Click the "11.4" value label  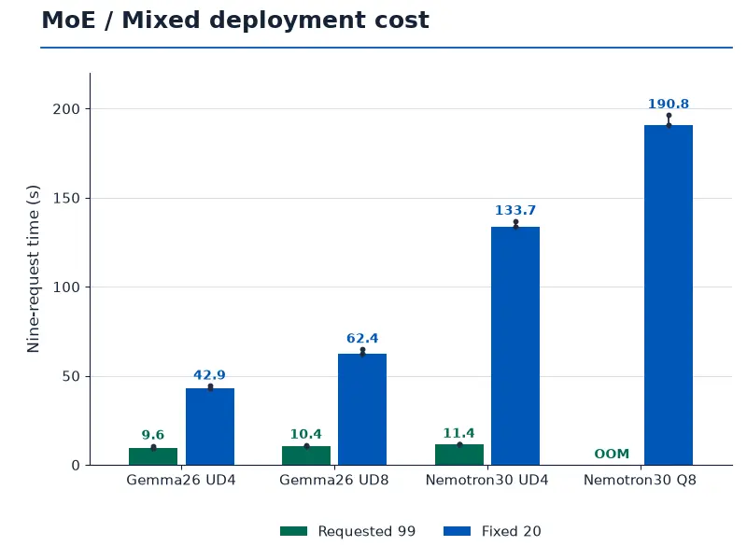coord(458,433)
